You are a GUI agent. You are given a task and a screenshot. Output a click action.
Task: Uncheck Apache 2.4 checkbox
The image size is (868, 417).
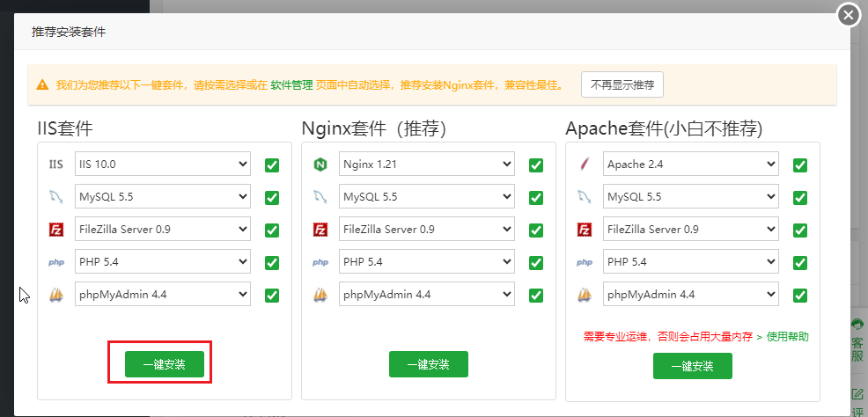(800, 165)
